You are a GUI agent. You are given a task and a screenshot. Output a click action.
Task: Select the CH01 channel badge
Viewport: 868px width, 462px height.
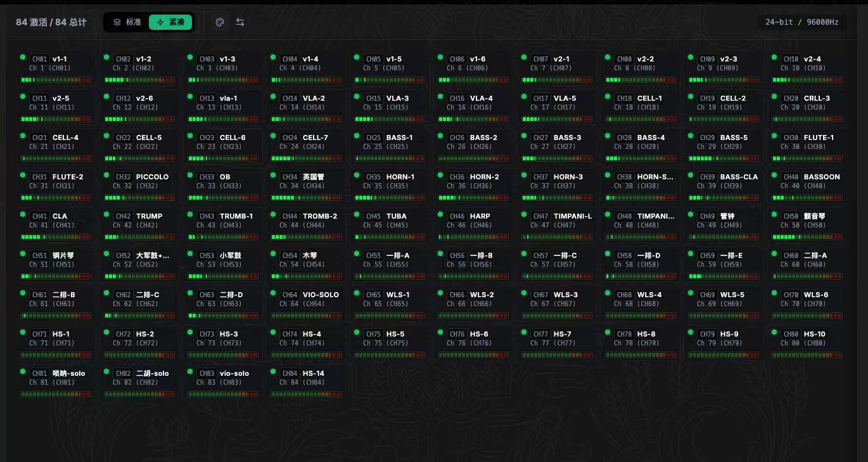(39, 59)
